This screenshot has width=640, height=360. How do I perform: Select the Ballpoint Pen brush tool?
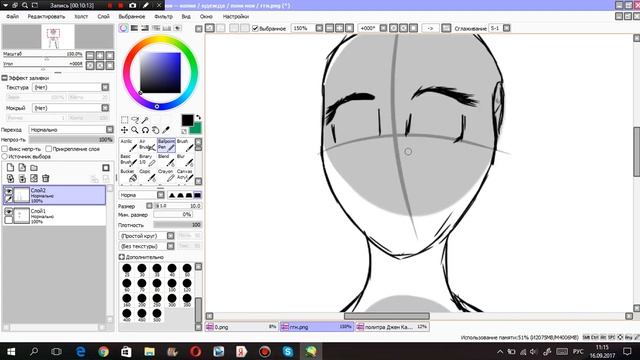(167, 145)
